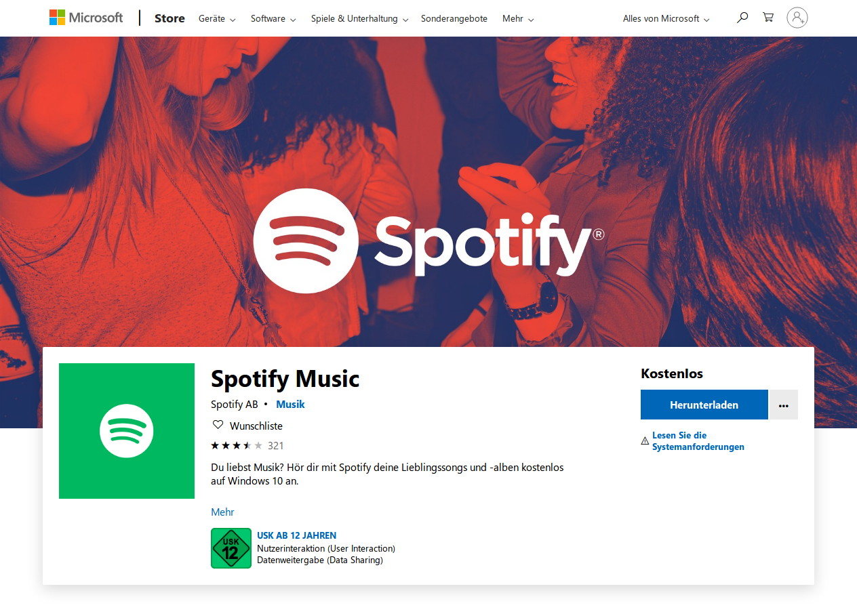Image resolution: width=857 pixels, height=616 pixels.
Task: Open the search magnifier icon
Action: click(x=742, y=18)
